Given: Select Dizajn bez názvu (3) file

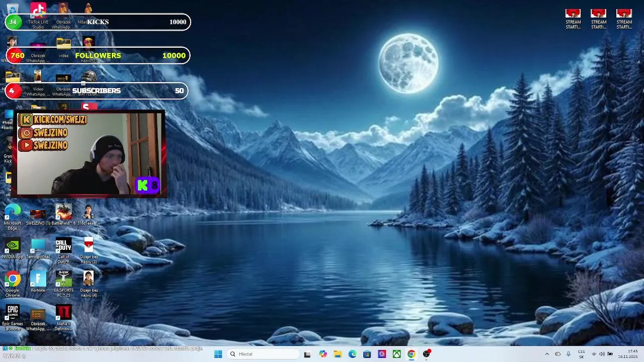Looking at the screenshot, I should 89,251.
